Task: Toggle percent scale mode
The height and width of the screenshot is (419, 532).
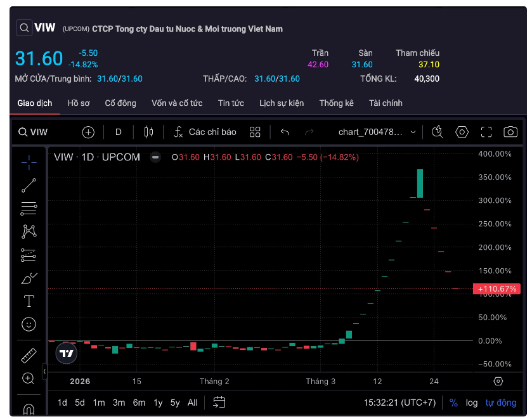Action: [453, 403]
